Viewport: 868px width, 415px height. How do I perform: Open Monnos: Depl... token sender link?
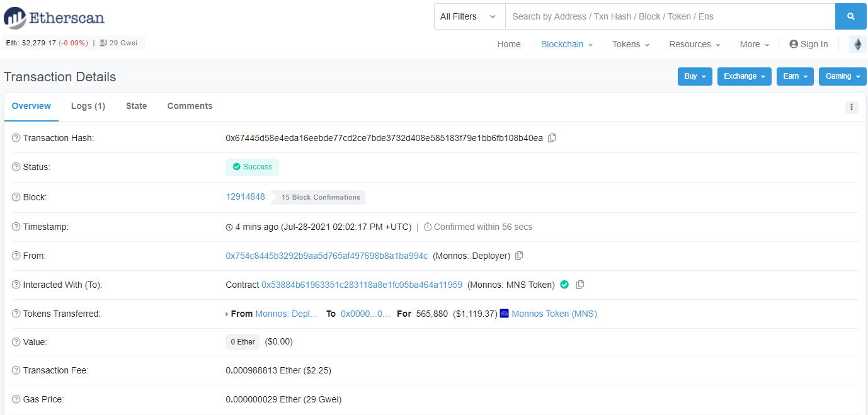pos(287,314)
